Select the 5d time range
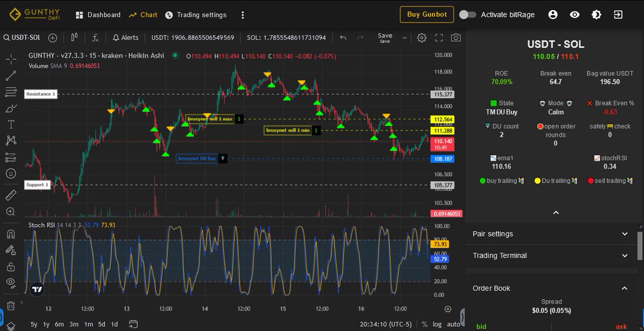 coord(101,324)
